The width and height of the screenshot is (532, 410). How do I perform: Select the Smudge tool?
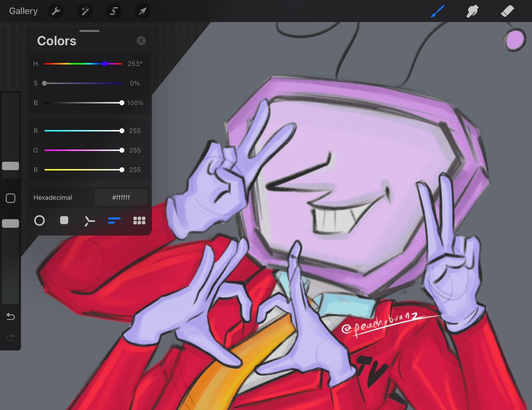click(472, 11)
